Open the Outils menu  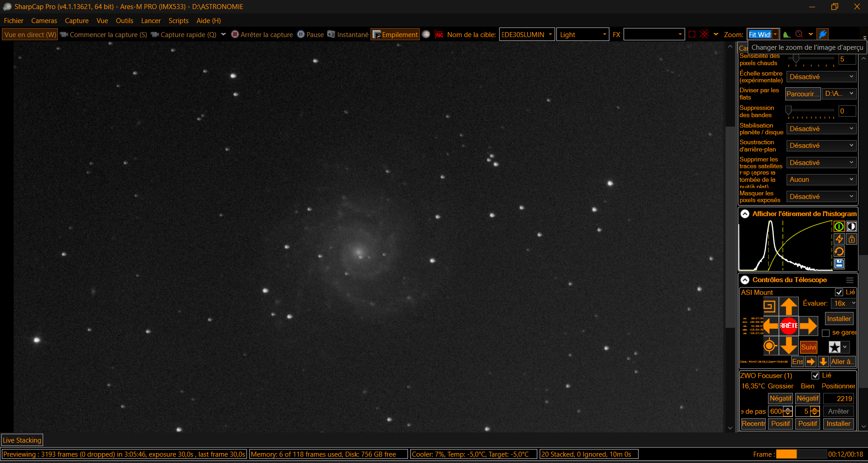click(124, 21)
